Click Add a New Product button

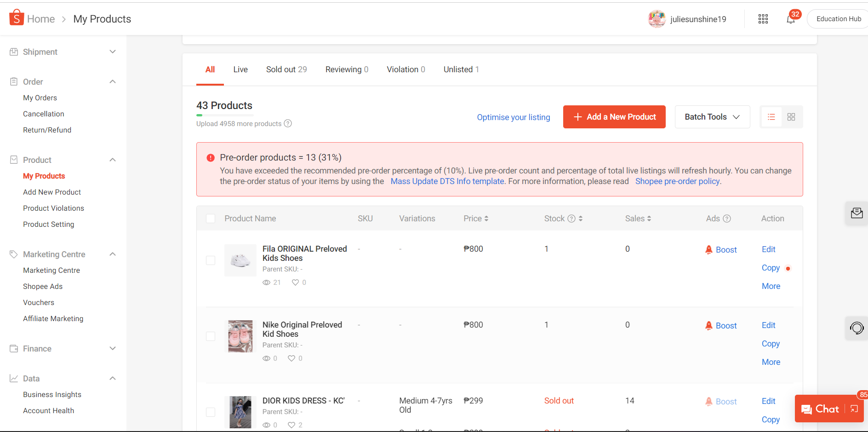click(614, 117)
